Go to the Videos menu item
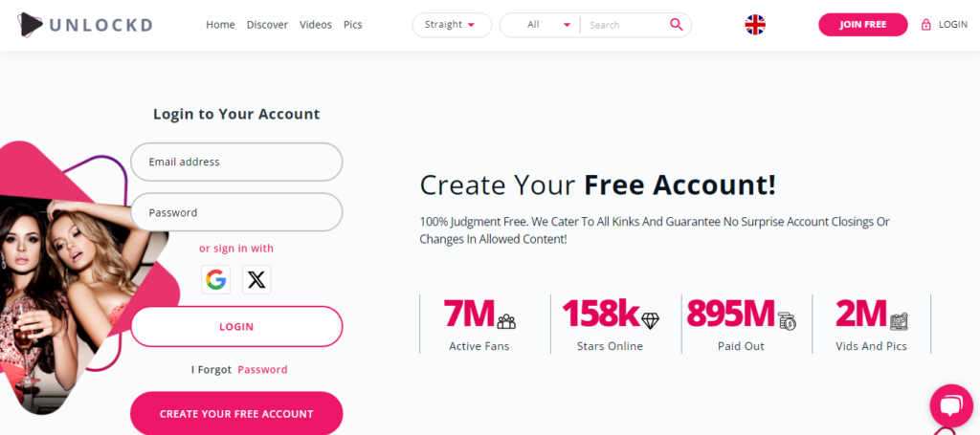This screenshot has height=435, width=980. point(316,25)
